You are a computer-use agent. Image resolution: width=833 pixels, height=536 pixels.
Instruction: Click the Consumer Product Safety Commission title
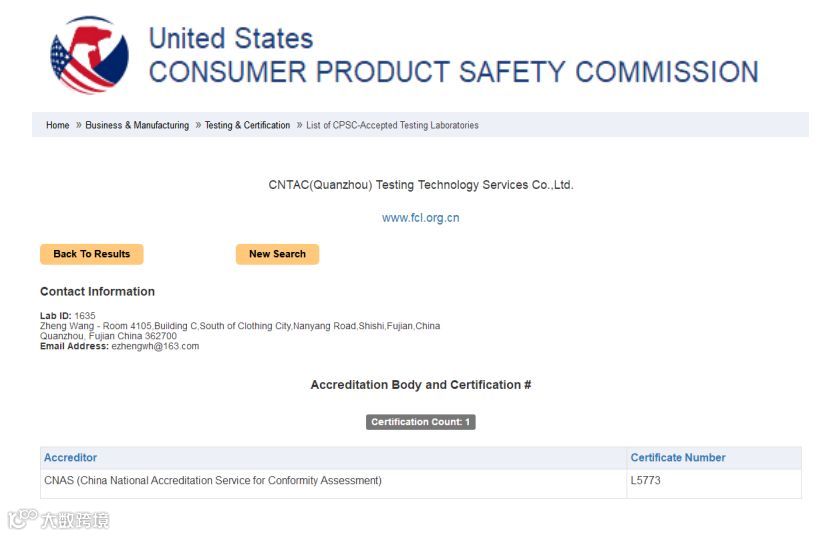point(453,56)
